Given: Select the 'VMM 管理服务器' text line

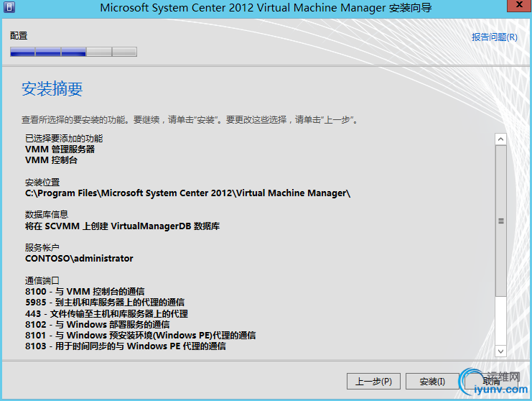Looking at the screenshot, I should point(60,149).
